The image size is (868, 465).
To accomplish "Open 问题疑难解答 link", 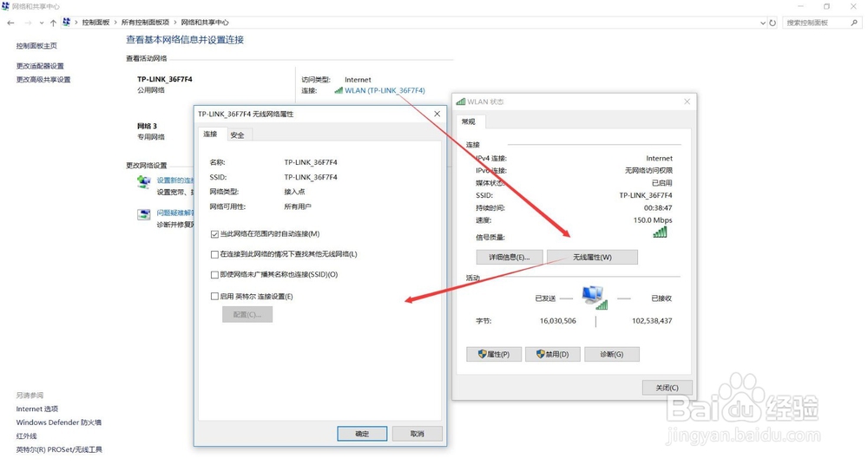I will pos(175,213).
